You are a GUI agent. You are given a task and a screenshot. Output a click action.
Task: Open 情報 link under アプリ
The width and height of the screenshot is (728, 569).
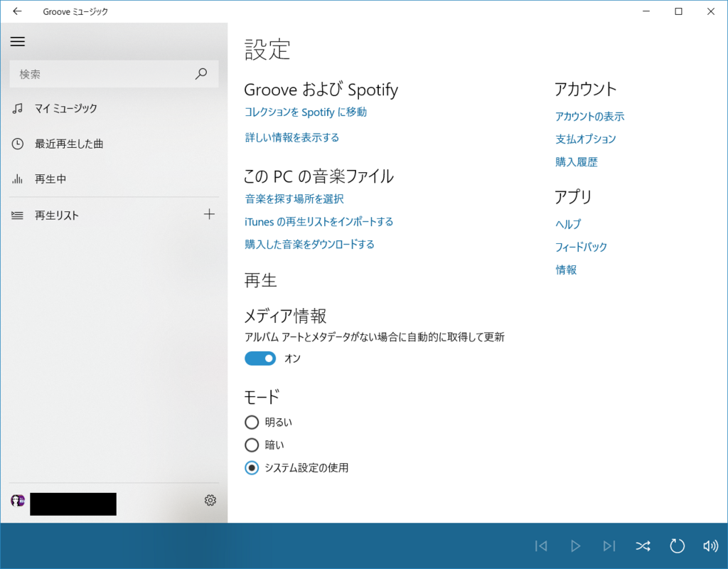(566, 270)
